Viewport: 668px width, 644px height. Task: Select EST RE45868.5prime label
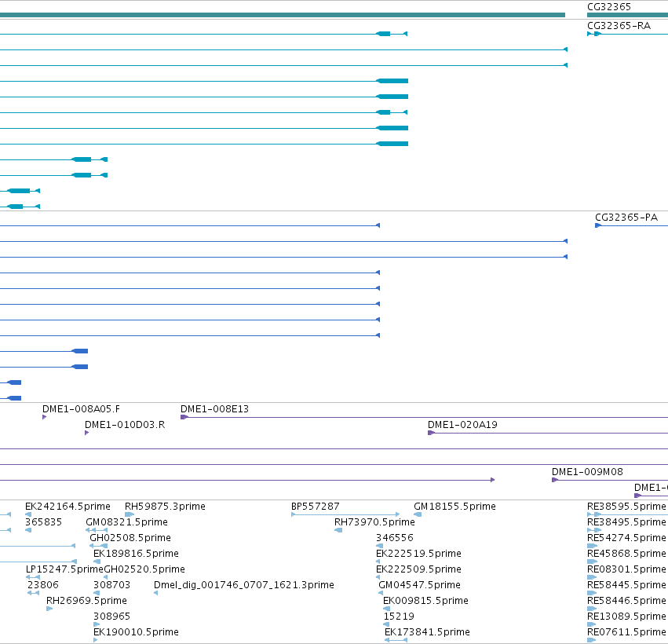click(626, 554)
